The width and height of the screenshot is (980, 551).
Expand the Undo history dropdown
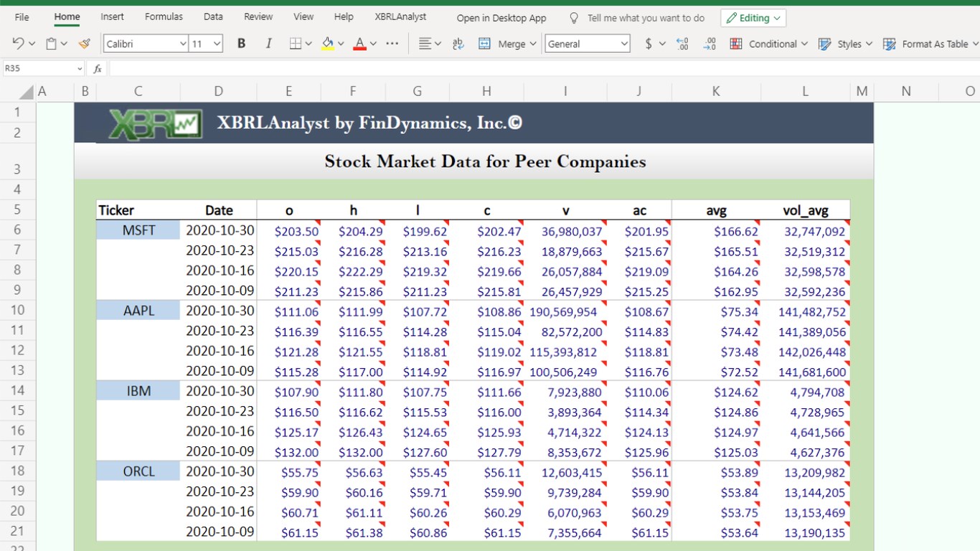[32, 44]
